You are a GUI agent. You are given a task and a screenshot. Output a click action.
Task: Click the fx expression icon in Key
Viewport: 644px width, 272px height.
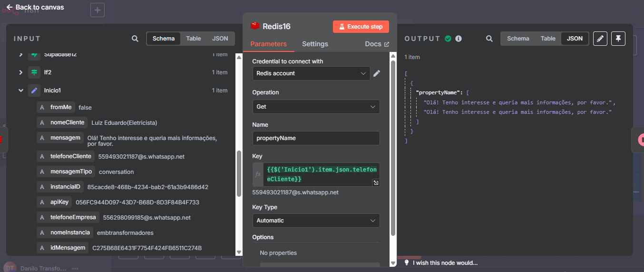(258, 174)
